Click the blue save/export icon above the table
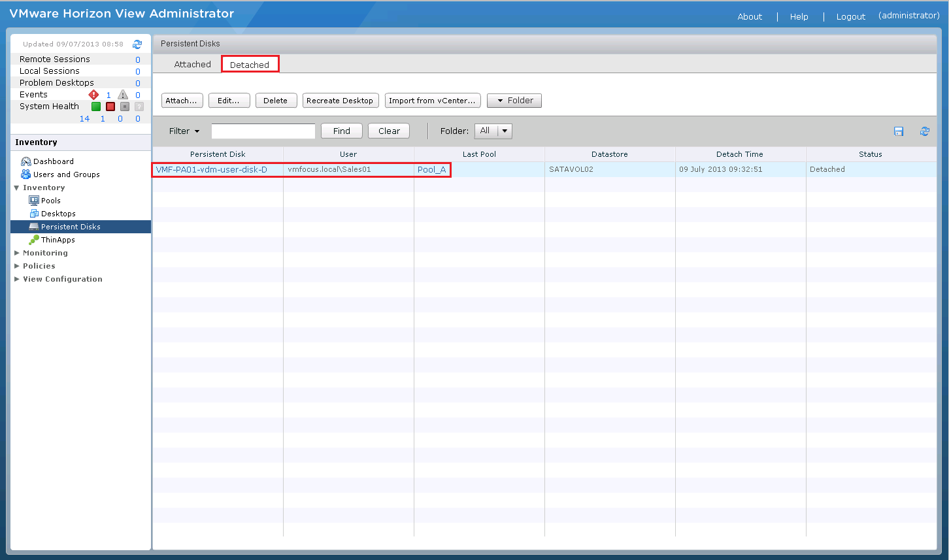 click(899, 131)
